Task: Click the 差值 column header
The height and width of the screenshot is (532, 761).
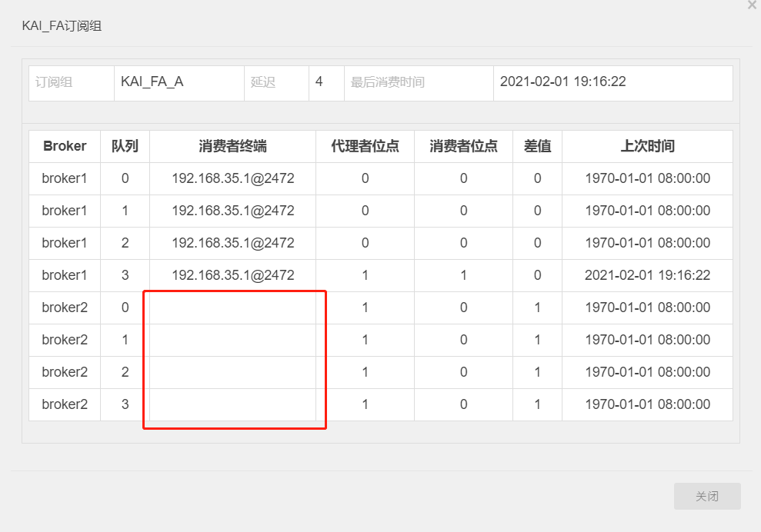Action: 537,146
